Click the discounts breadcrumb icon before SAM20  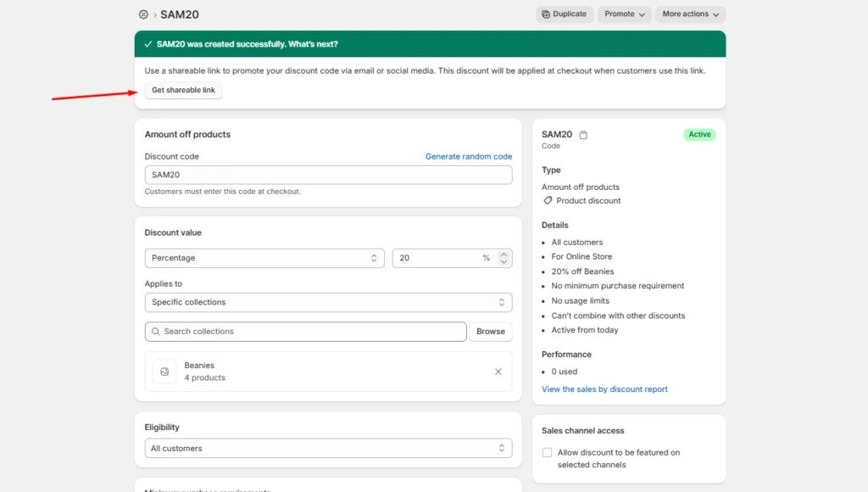(x=143, y=14)
